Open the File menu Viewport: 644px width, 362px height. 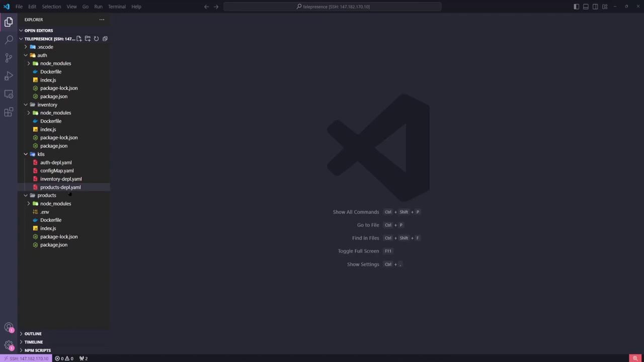[x=19, y=7]
